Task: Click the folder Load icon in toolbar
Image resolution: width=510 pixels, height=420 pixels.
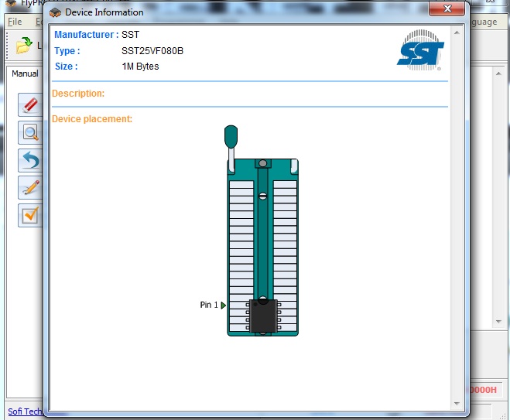Action: coord(24,46)
